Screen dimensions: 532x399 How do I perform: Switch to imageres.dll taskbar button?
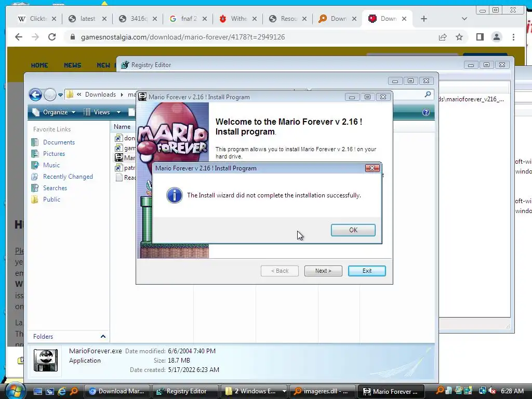[322, 391]
